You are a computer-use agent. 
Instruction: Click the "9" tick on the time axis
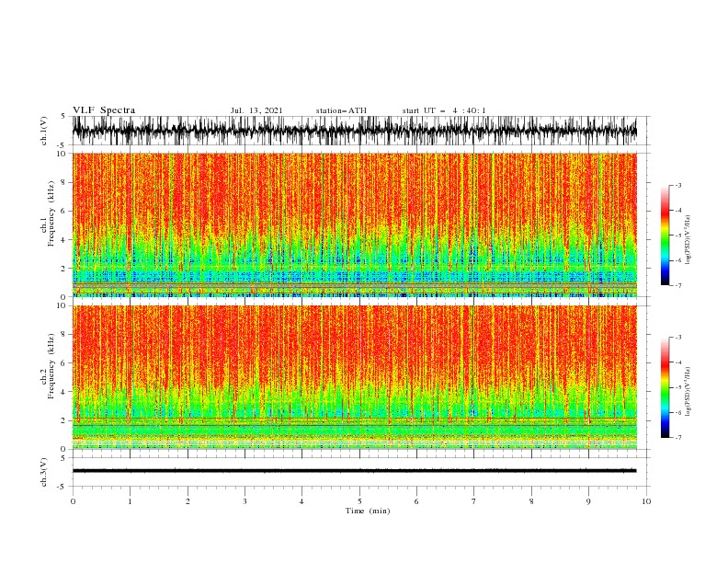click(588, 501)
